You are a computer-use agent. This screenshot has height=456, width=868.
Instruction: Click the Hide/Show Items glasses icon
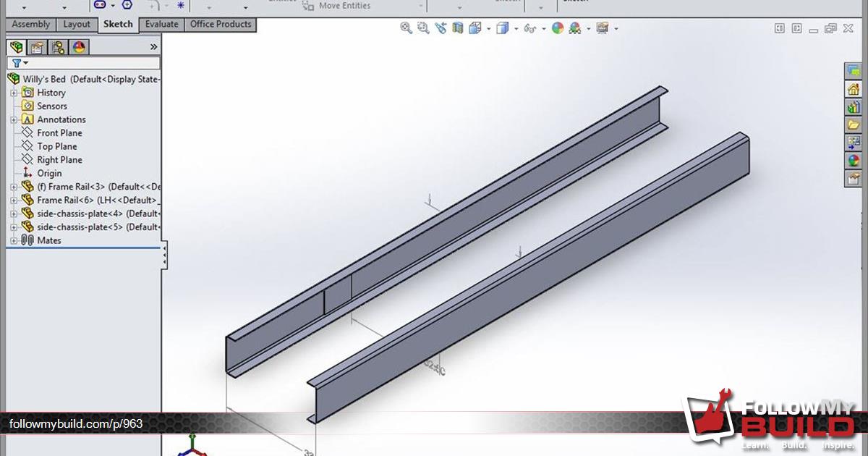pyautogui.click(x=529, y=29)
